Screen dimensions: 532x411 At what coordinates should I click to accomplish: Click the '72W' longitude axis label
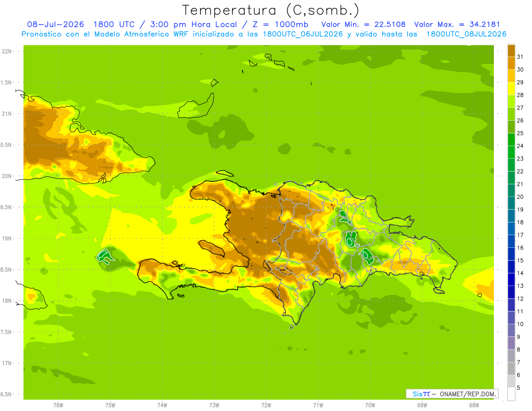[x=266, y=405]
